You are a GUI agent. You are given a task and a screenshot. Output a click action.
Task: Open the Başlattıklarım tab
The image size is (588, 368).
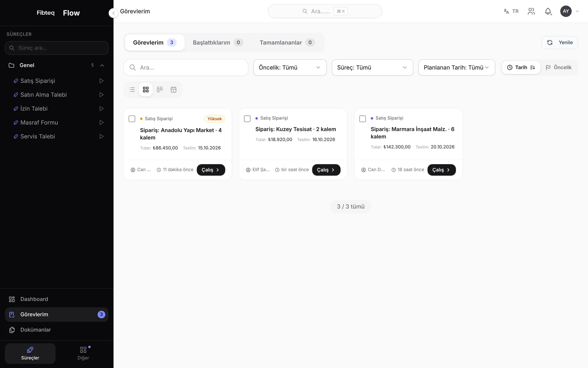tap(218, 43)
